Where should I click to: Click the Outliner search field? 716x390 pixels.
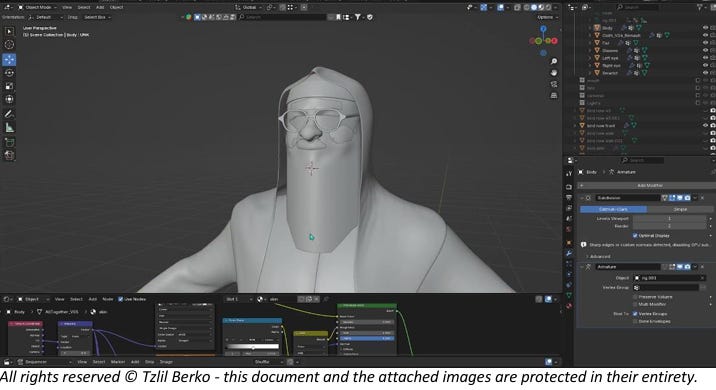(x=637, y=7)
